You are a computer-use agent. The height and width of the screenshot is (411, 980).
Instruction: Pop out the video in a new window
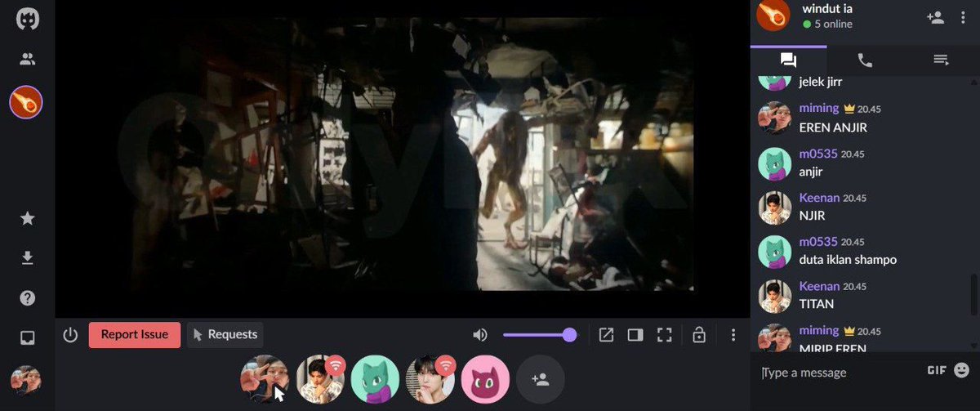tap(606, 335)
